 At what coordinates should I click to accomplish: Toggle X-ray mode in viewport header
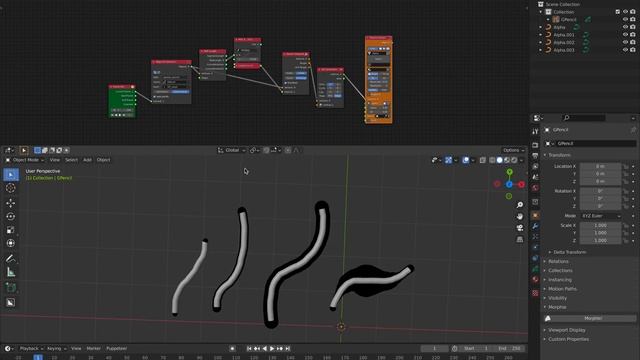[x=482, y=160]
